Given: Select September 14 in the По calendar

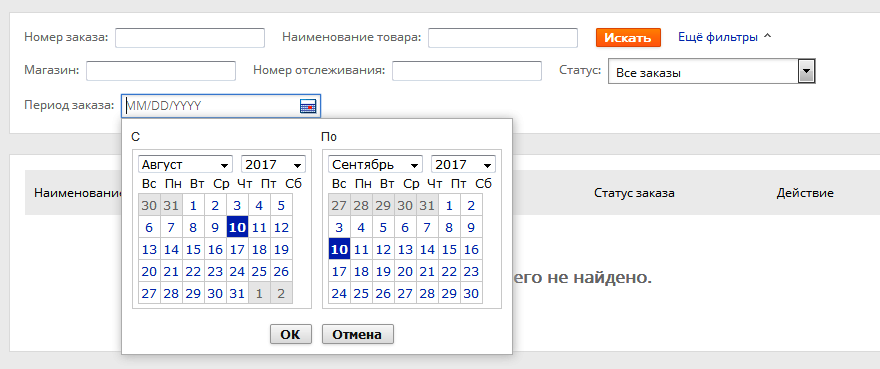Looking at the screenshot, I should tap(427, 249).
